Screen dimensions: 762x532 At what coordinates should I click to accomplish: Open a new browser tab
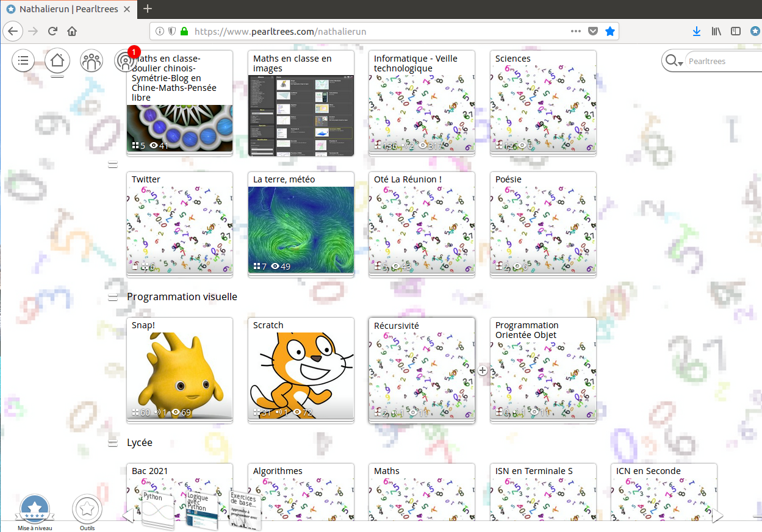pyautogui.click(x=148, y=9)
